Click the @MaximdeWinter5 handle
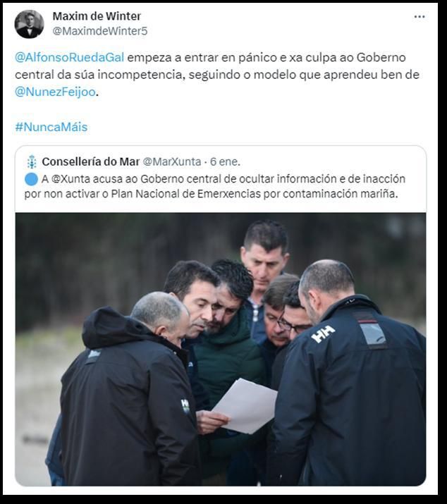447x504 pixels. point(99,31)
